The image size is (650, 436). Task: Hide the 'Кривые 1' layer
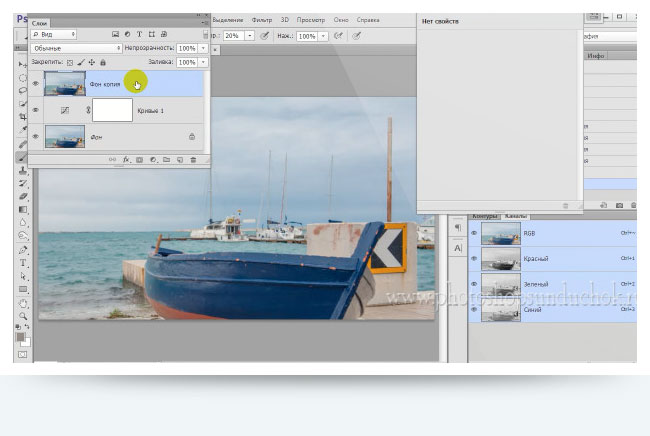tap(36, 110)
